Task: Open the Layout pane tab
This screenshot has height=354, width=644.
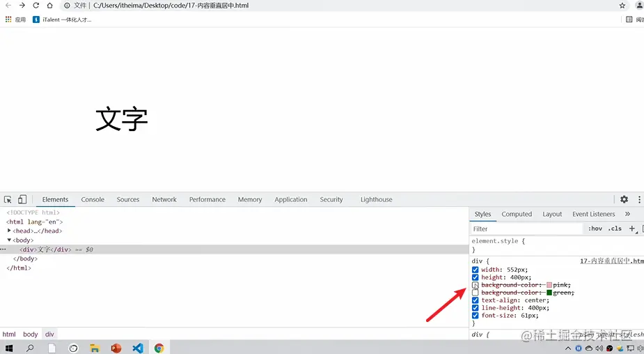Action: [552, 214]
